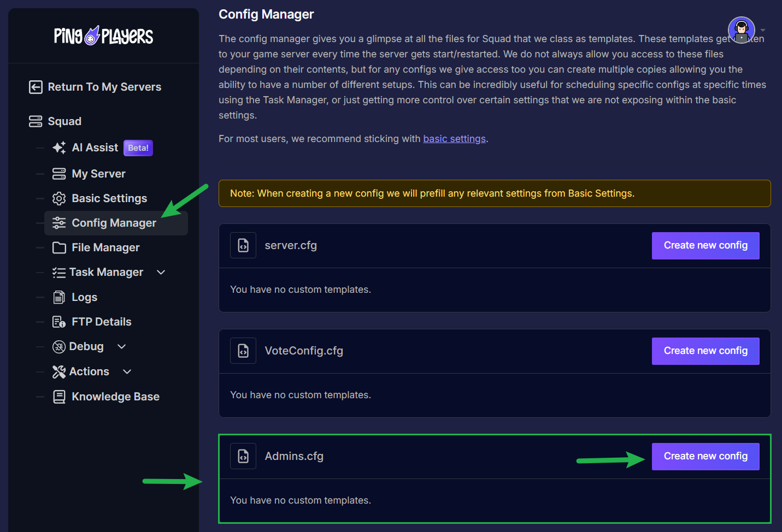Click the VoteConfig.cfg file name

click(x=304, y=351)
